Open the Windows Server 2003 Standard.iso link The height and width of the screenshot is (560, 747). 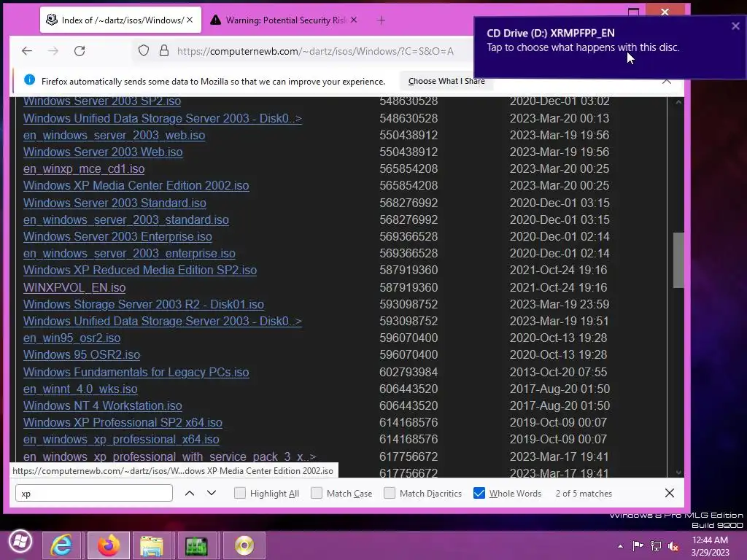coord(115,203)
